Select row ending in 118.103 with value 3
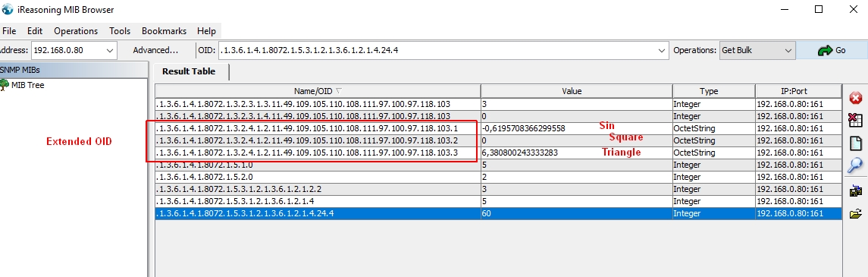The image size is (868, 277). point(498,104)
